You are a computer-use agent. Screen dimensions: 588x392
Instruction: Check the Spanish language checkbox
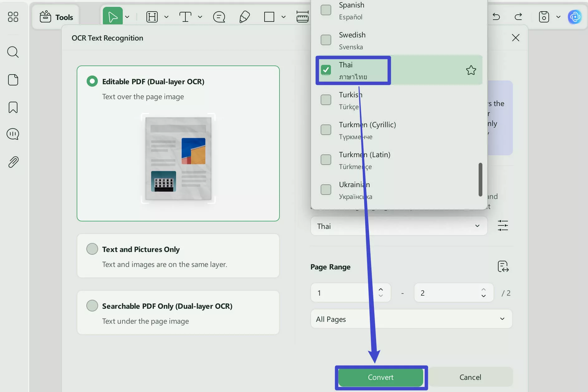pyautogui.click(x=326, y=10)
